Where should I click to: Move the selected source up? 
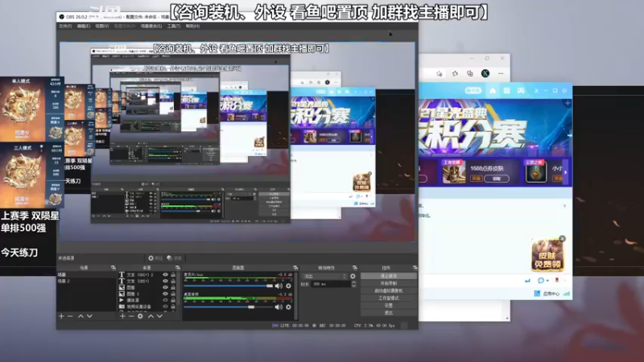(151, 316)
